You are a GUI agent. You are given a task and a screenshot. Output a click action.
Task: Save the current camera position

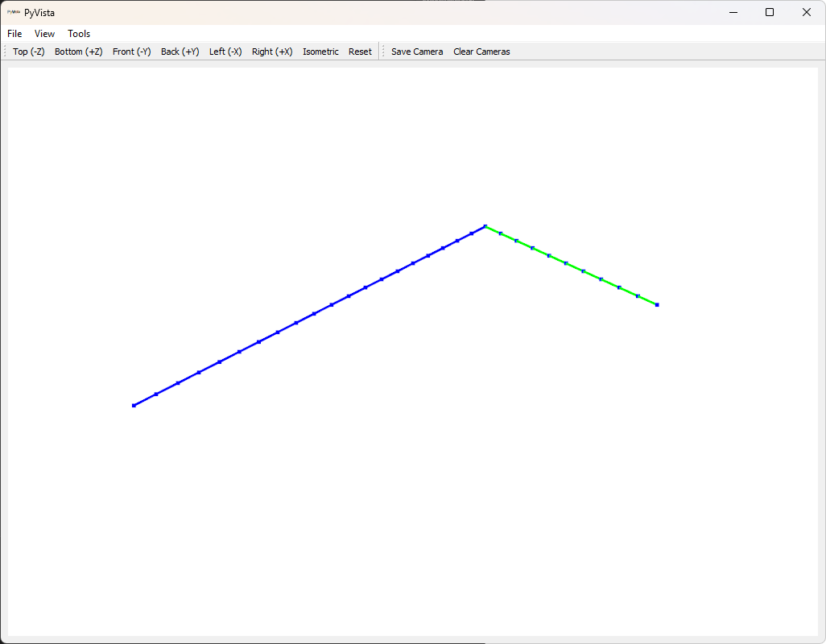click(x=417, y=51)
